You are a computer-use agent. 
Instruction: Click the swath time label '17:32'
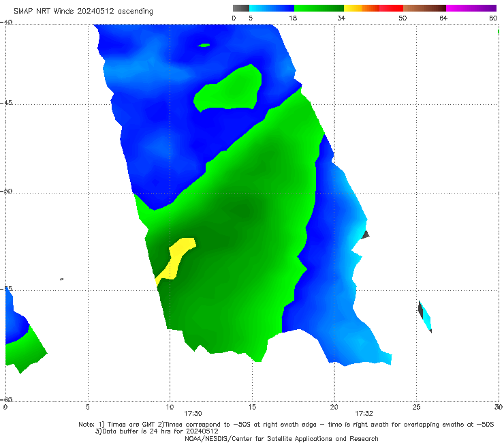click(364, 414)
